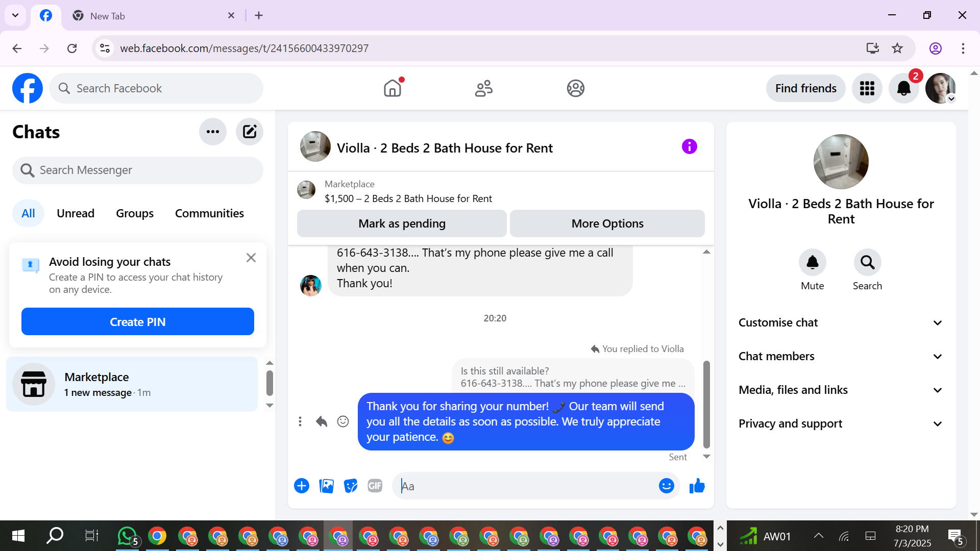The width and height of the screenshot is (980, 551).
Task: Open the GIF picker icon
Action: coord(375,486)
